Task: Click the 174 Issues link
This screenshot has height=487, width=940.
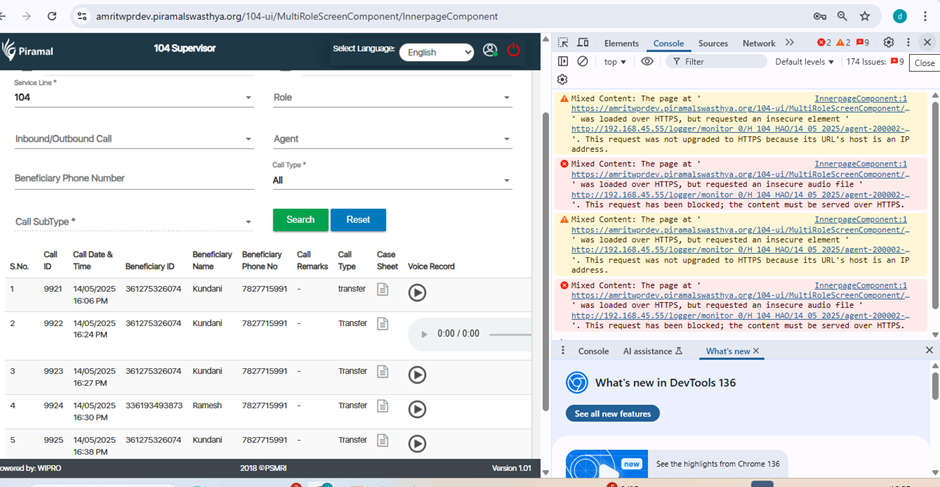Action: coord(875,61)
